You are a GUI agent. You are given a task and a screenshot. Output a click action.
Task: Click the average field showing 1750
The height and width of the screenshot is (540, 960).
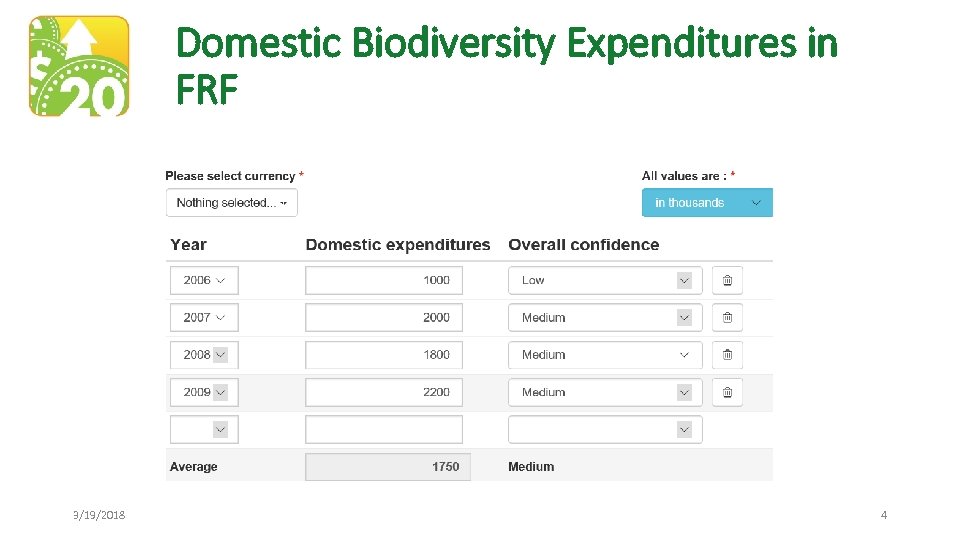388,467
